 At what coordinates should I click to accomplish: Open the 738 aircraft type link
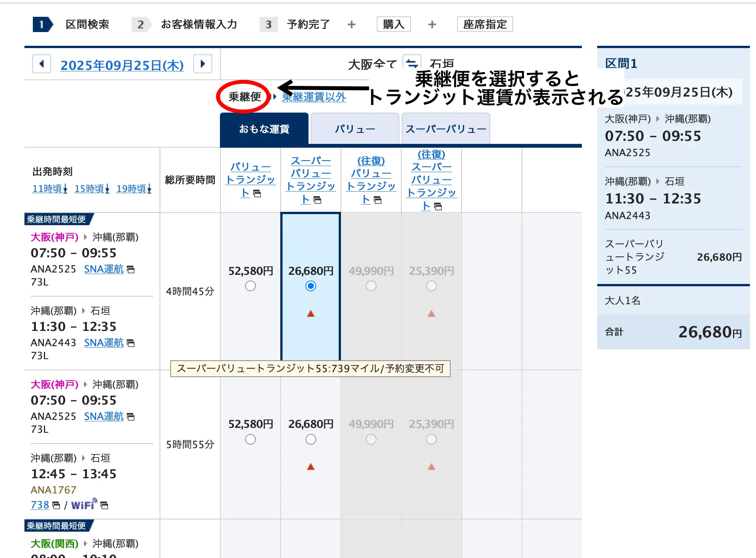click(x=40, y=505)
